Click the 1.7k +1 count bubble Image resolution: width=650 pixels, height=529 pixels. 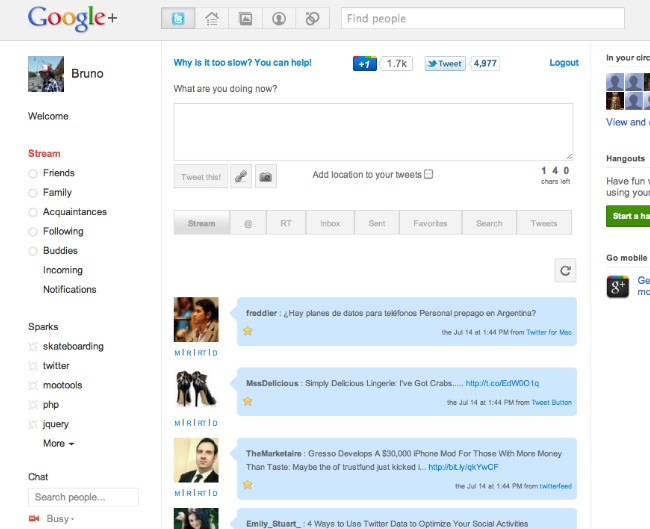(x=397, y=63)
